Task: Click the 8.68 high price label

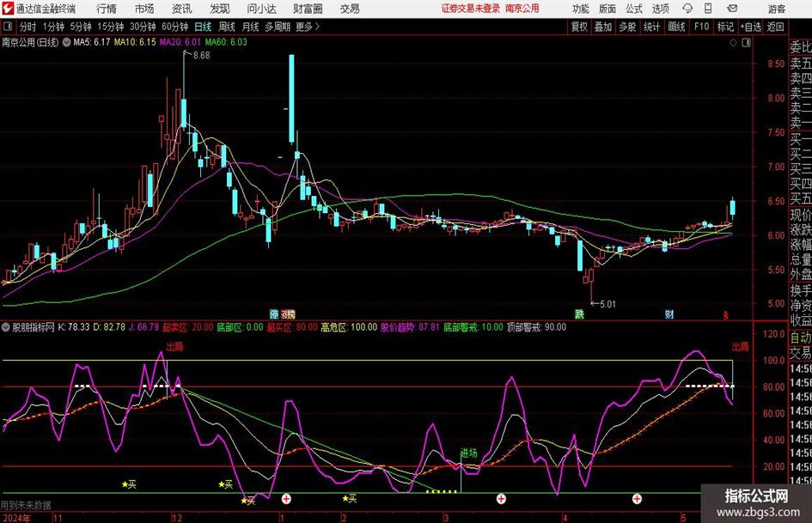Action: [201, 56]
